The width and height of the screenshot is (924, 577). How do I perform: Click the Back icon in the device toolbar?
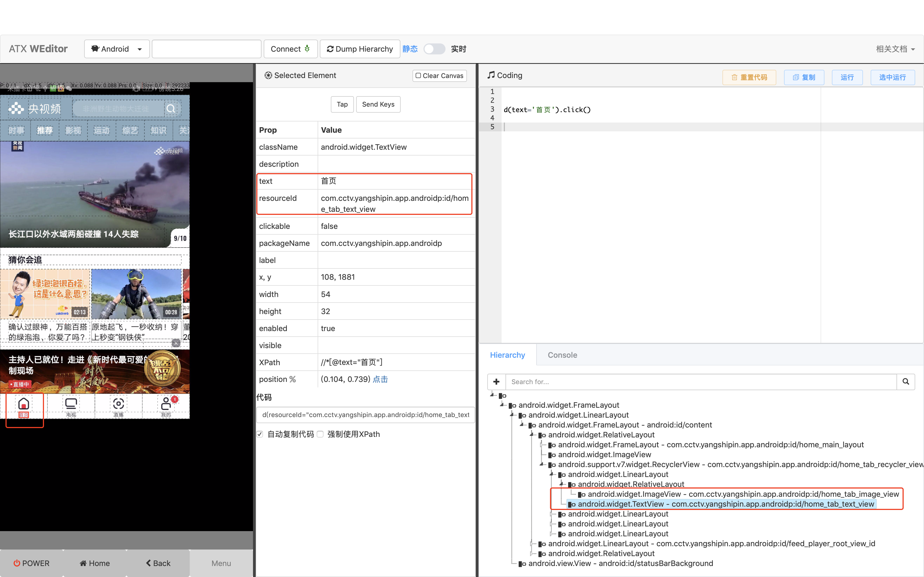[x=148, y=563]
